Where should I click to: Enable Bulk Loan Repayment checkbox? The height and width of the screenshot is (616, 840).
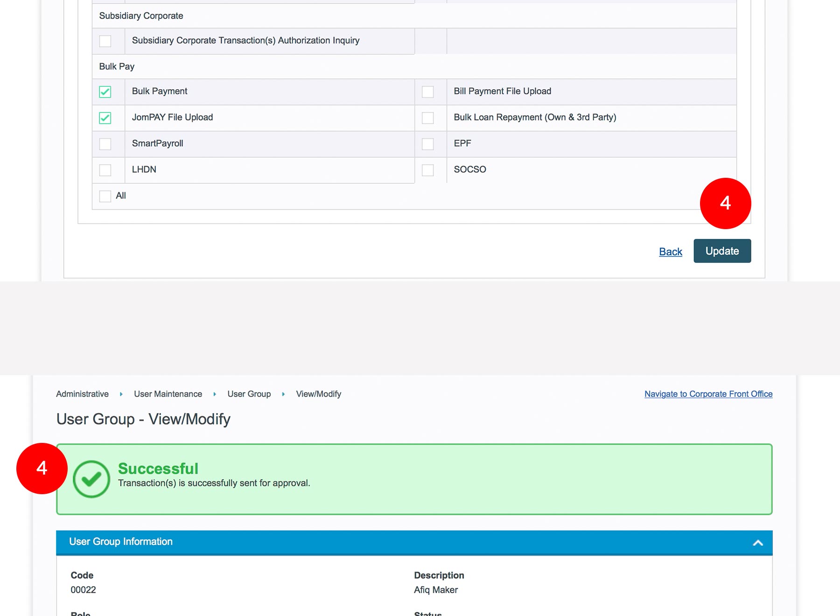[427, 118]
